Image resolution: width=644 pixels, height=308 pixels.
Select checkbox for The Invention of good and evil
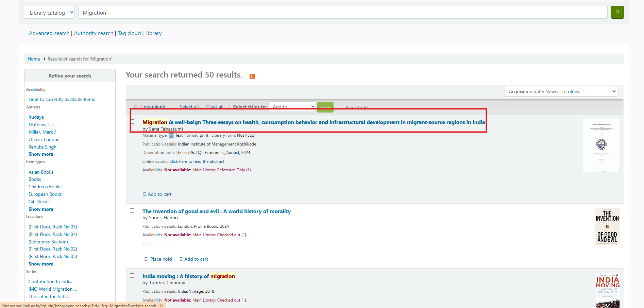pos(132,211)
